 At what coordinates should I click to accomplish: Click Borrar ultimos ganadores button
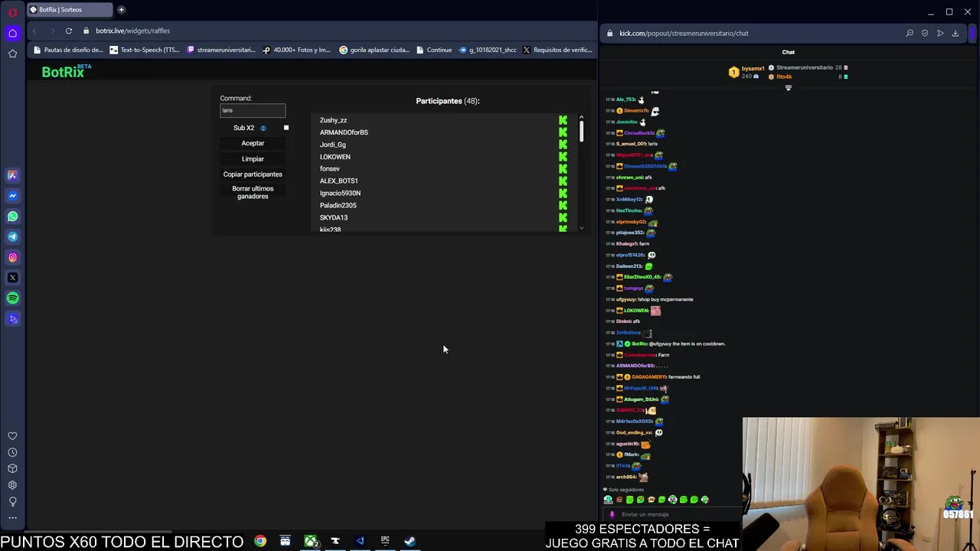tap(253, 192)
